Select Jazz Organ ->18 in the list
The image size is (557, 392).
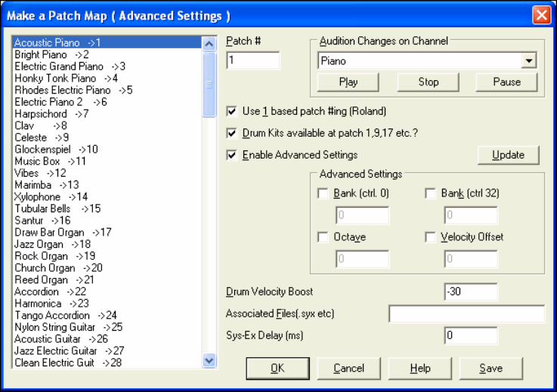click(107, 244)
